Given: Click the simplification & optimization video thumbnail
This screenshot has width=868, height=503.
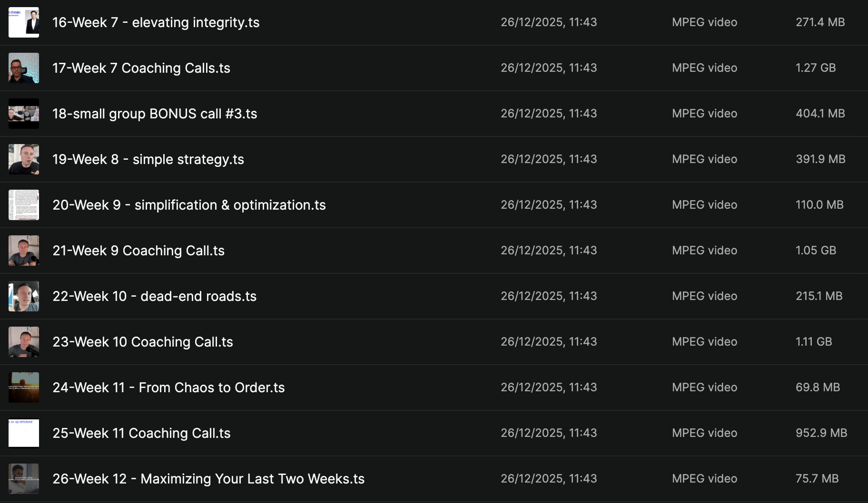Looking at the screenshot, I should [x=24, y=205].
